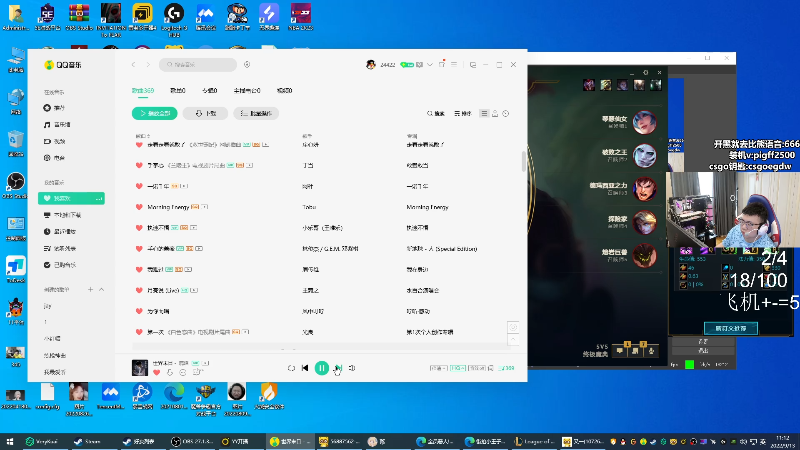Viewport: 800px width, 450px height.
Task: Click the 下载 download button
Action: click(x=205, y=113)
